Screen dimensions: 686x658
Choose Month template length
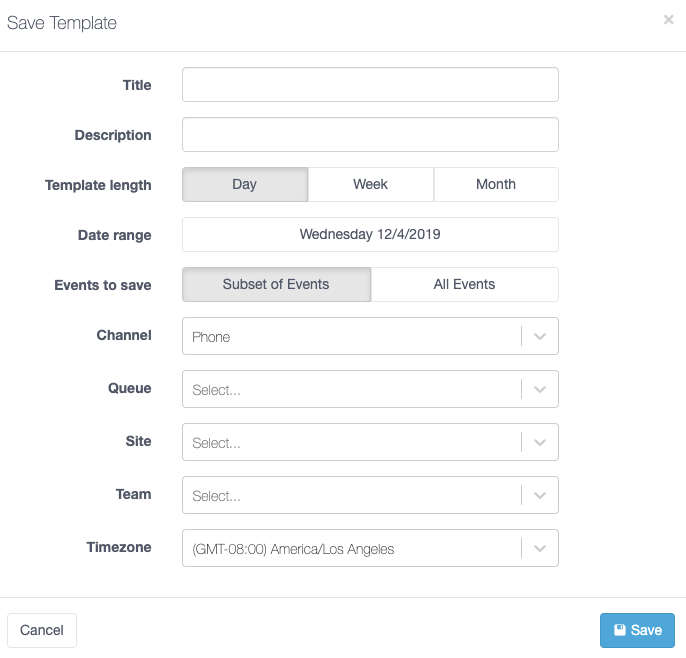(496, 185)
